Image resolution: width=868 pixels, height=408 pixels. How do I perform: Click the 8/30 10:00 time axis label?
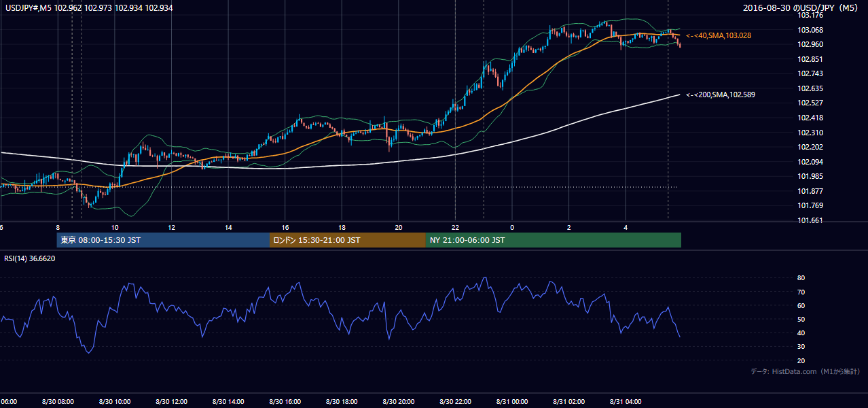coord(115,402)
